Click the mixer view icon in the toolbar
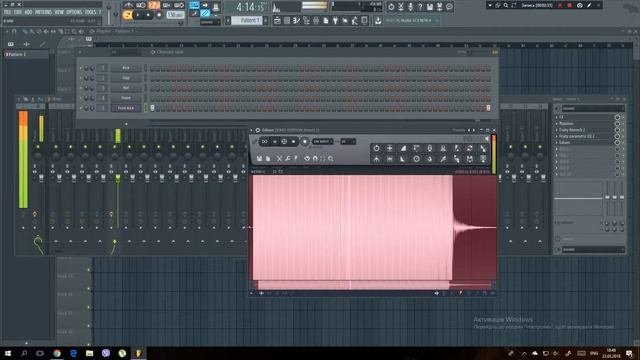This screenshot has width=640, height=360. pyautogui.click(x=316, y=20)
